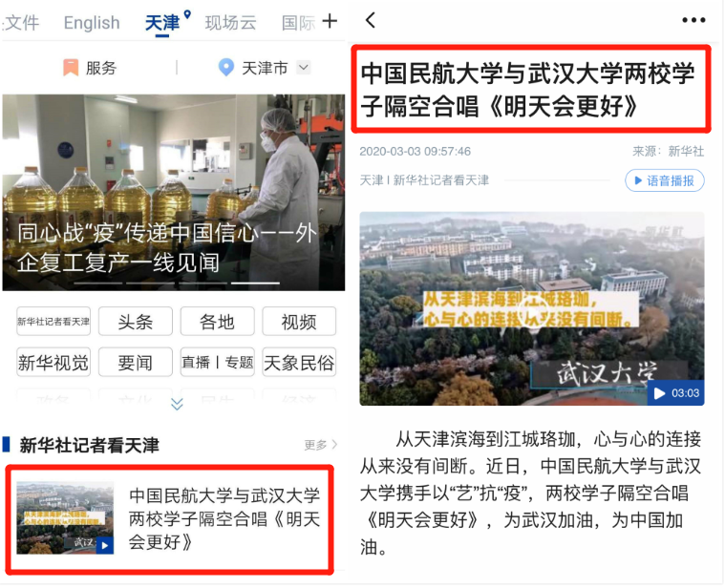Select the 视频 category button
725x588 pixels.
point(299,322)
